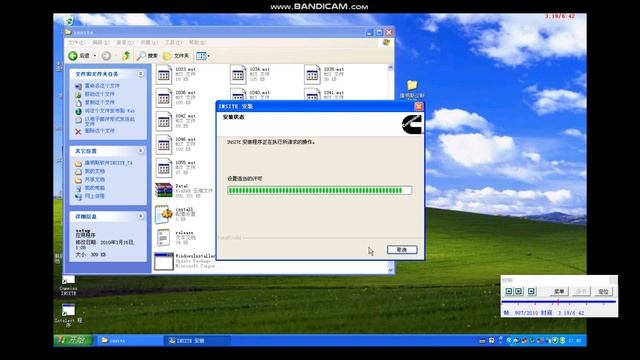Viewport: 640px width, 360px height.
Task: Select the 1033.mst file icon
Action: tap(164, 75)
